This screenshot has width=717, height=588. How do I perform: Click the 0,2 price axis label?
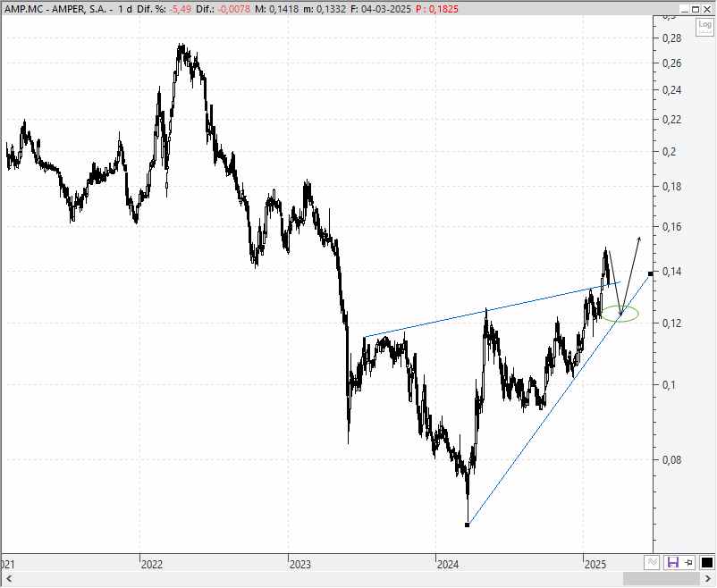[x=669, y=151]
